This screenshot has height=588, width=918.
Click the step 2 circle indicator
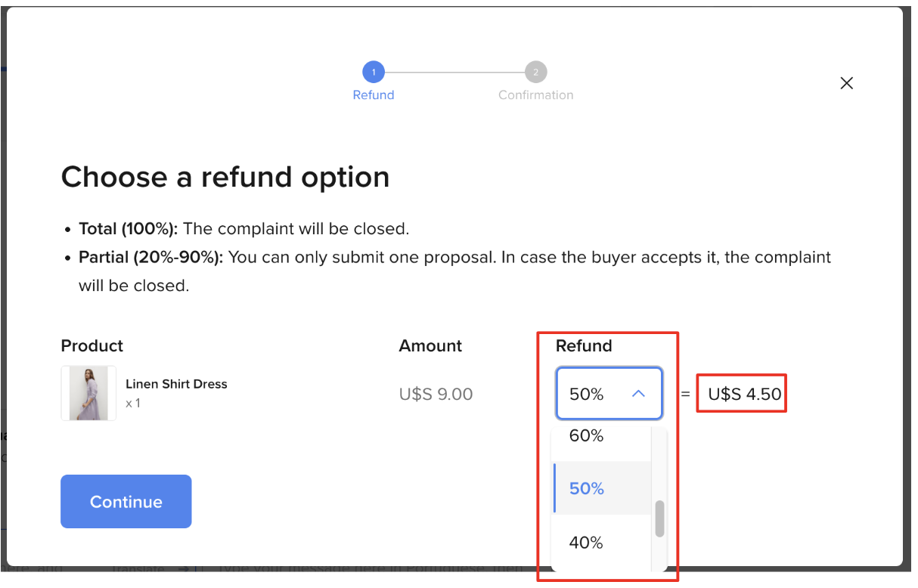click(535, 73)
